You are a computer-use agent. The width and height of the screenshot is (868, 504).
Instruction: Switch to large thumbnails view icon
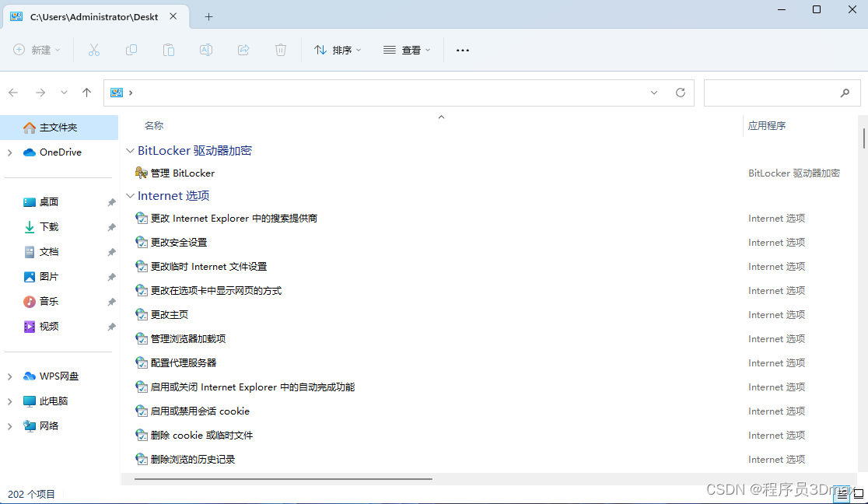click(859, 493)
